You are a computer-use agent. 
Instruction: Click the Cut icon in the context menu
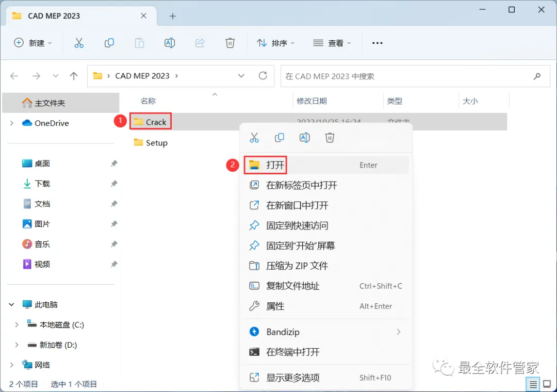[x=254, y=138]
